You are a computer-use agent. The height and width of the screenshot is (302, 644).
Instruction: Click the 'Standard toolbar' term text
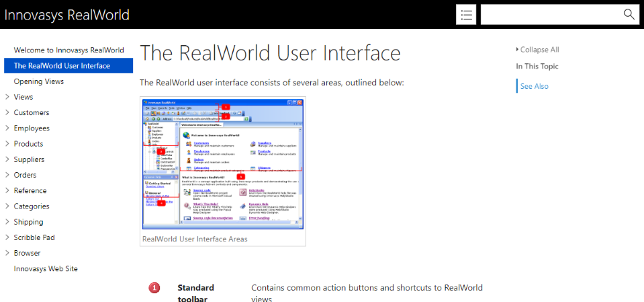(195, 293)
